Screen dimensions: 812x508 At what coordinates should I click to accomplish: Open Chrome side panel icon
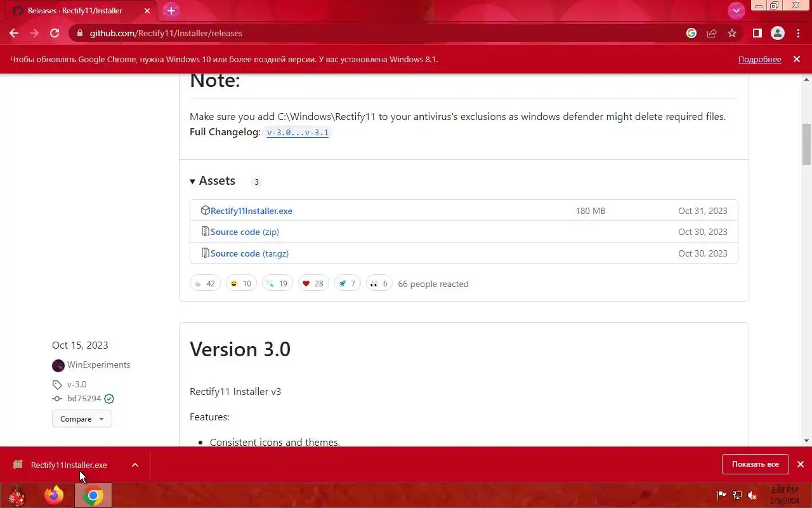pos(757,33)
